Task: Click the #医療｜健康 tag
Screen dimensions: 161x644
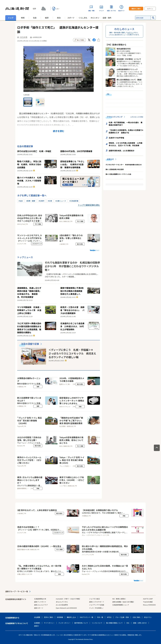Action: [30, 201]
